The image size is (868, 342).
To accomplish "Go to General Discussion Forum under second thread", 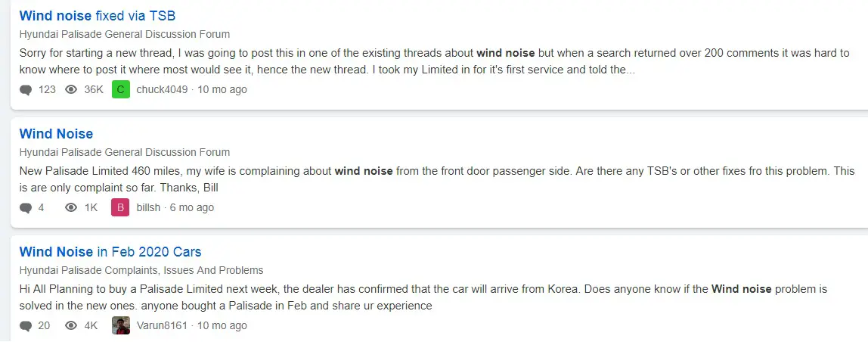I will coord(125,152).
